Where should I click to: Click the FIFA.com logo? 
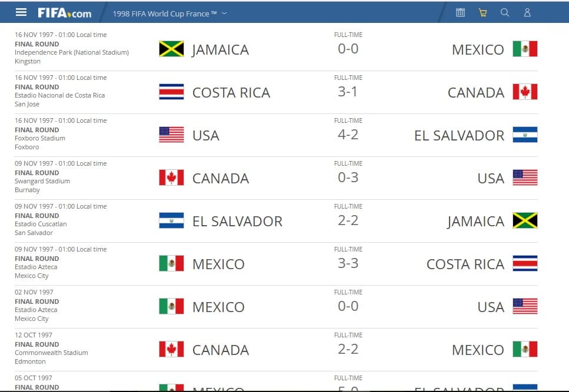click(x=65, y=12)
